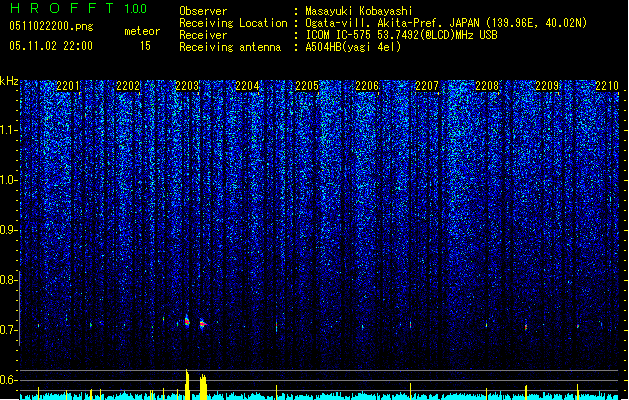Click the 2206 time marker
The image size is (629, 400).
coord(367,86)
